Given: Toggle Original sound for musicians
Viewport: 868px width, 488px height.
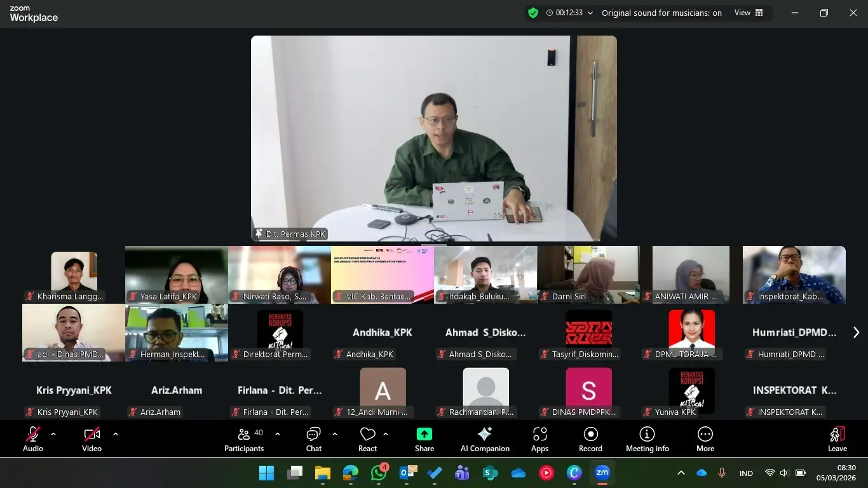Looking at the screenshot, I should click(x=661, y=13).
